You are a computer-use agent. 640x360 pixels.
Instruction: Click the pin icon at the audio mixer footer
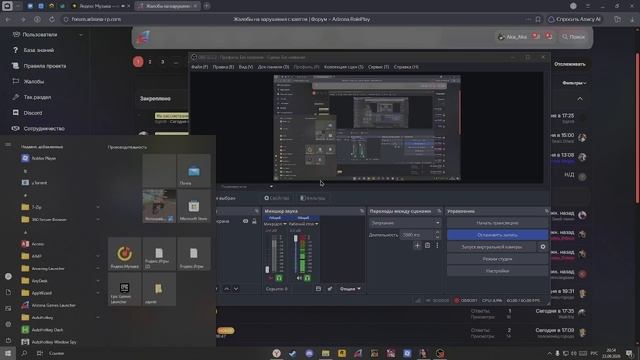coord(330,289)
